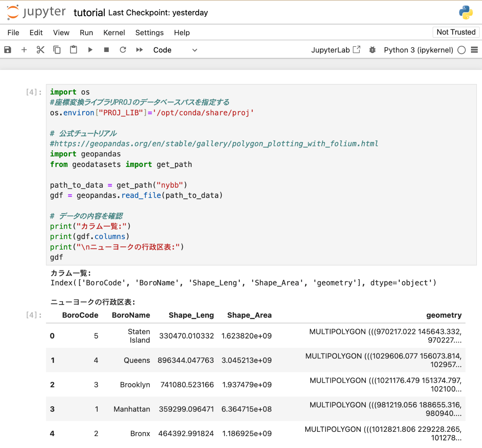The width and height of the screenshot is (482, 448).
Task: Click Manhattan's MULTIPOLYGON geometry cell
Action: coord(385,409)
